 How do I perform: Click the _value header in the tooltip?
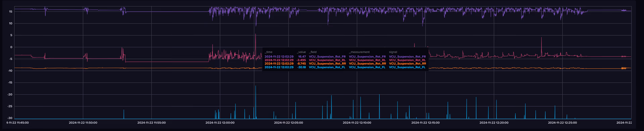tap(301, 52)
